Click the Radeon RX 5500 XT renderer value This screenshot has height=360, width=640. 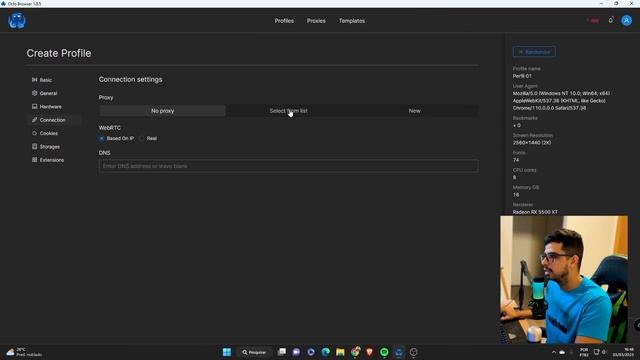click(535, 212)
